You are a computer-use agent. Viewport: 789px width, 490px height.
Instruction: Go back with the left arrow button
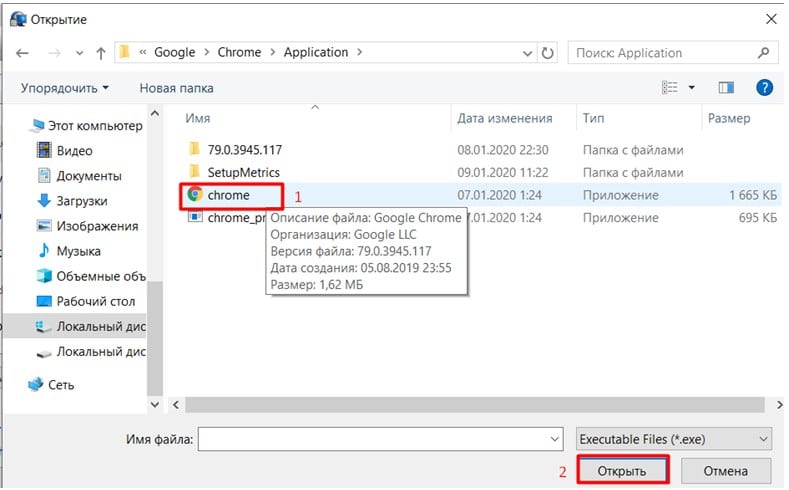click(22, 53)
